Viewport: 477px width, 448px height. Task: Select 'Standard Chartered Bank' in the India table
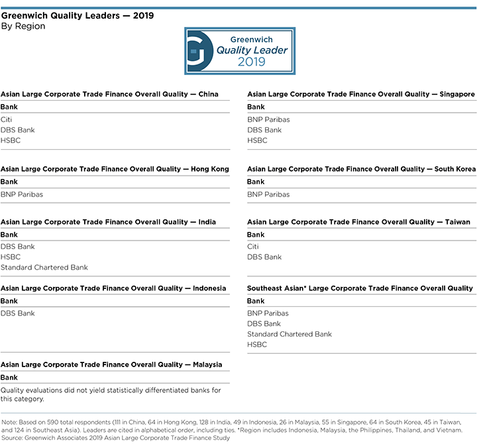pos(44,267)
